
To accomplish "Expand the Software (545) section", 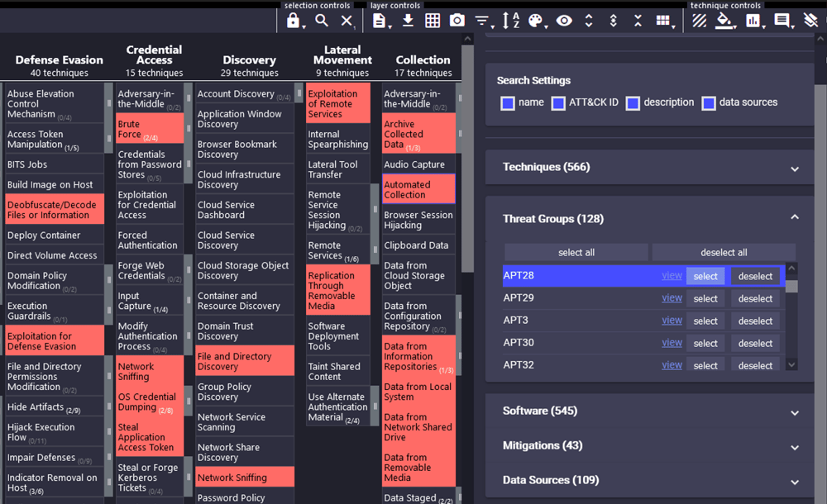I will click(650, 411).
